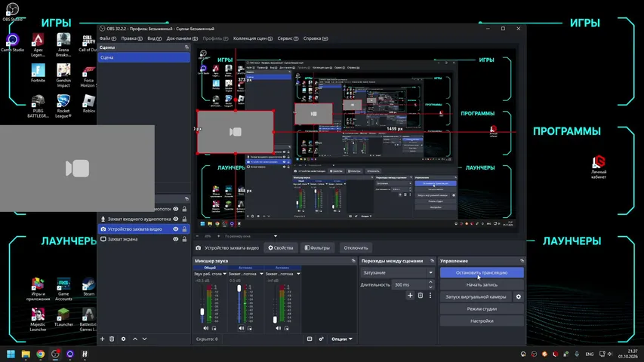Open the Вид menu

155,38
